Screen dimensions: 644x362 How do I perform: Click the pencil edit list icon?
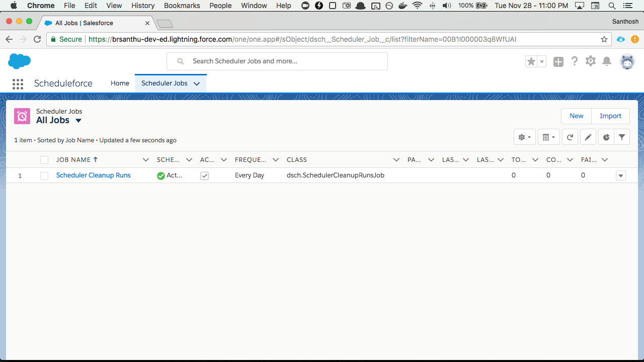coord(588,137)
